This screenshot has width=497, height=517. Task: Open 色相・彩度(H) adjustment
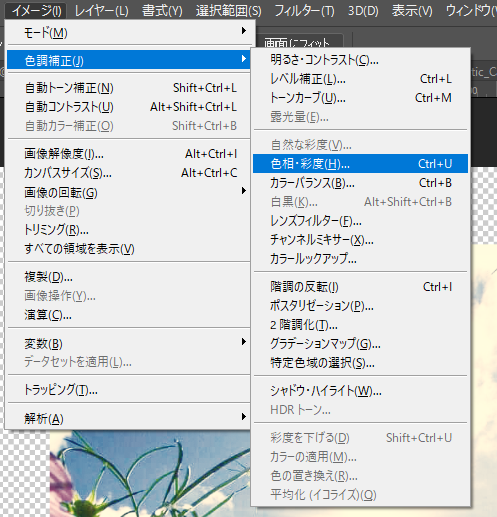click(360, 164)
